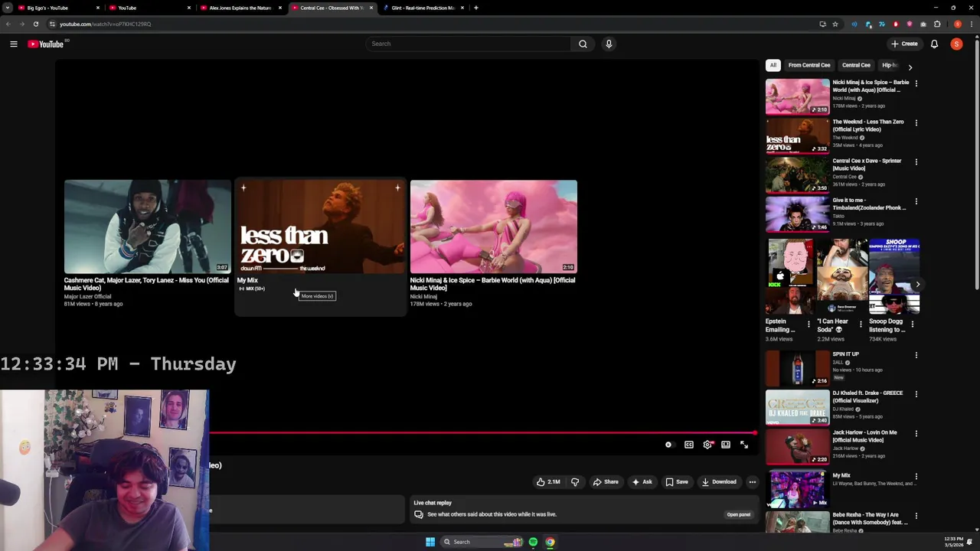Open the notifications bell

click(934, 44)
